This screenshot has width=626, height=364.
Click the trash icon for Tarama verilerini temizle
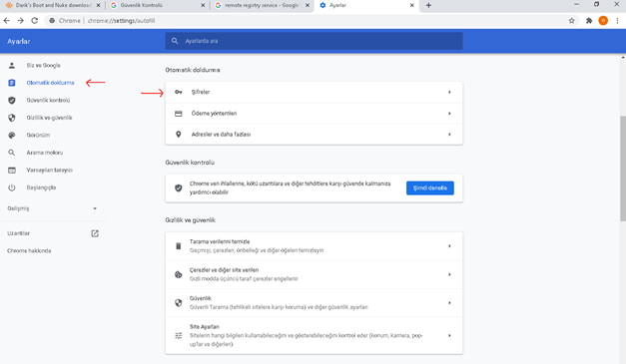[179, 246]
